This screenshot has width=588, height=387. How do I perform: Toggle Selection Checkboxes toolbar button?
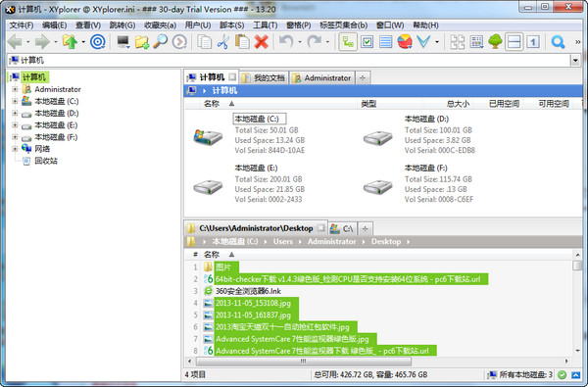click(x=367, y=41)
